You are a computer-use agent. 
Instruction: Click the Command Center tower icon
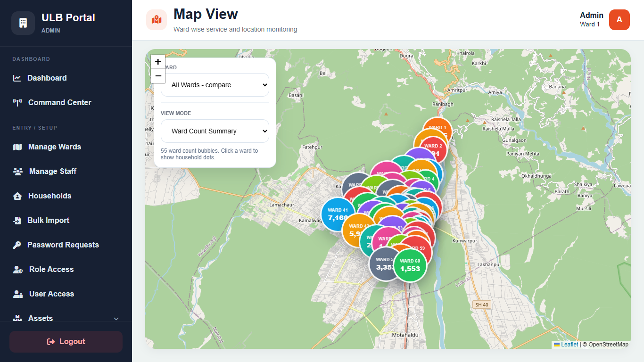pyautogui.click(x=17, y=103)
